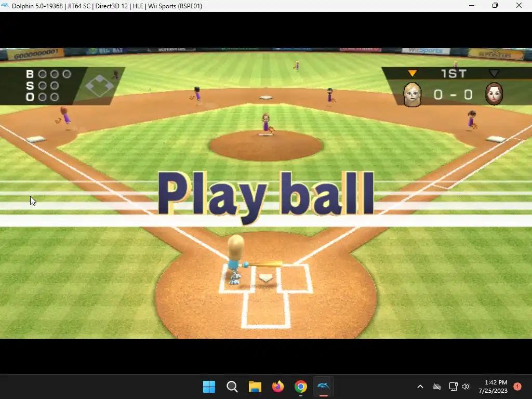The height and width of the screenshot is (399, 532).
Task: Click the first balls count circle
Action: [x=43, y=74]
